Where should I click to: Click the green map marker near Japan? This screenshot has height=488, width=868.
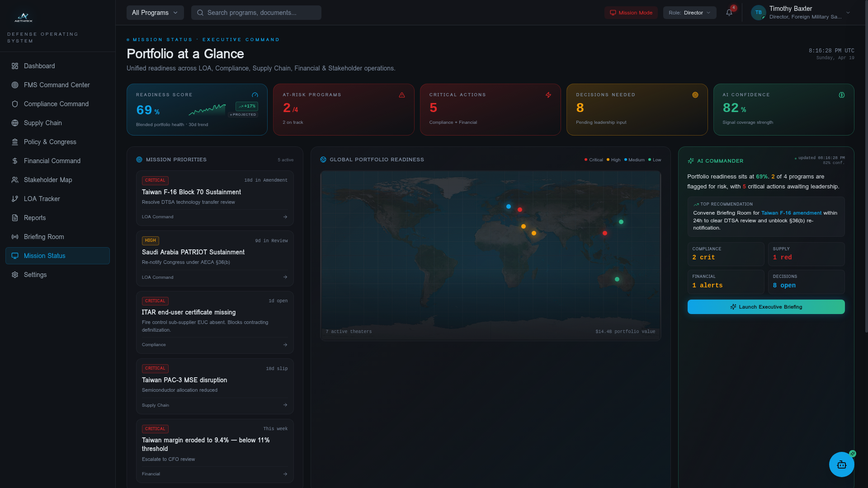(621, 222)
